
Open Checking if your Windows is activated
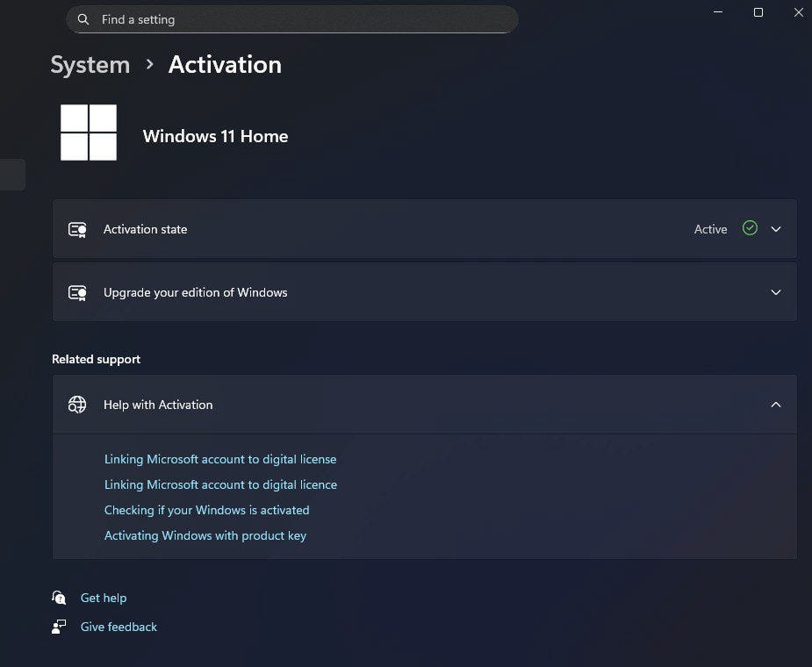click(x=206, y=510)
